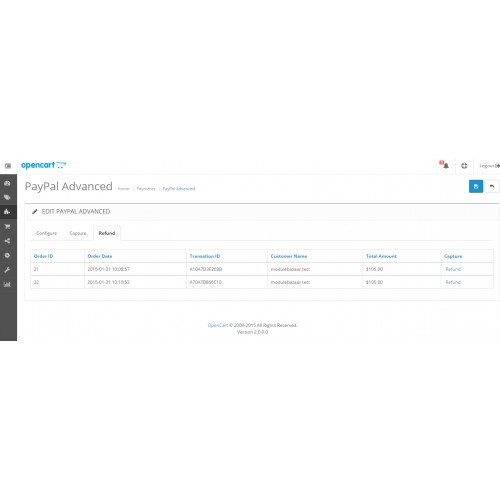Click the blue Save button
Screen dimensions: 500x500
tap(476, 186)
